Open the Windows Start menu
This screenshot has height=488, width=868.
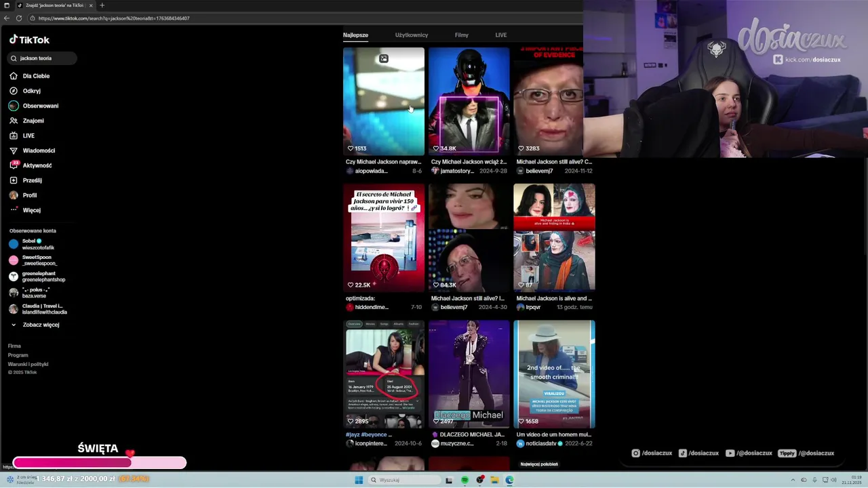[x=359, y=480]
